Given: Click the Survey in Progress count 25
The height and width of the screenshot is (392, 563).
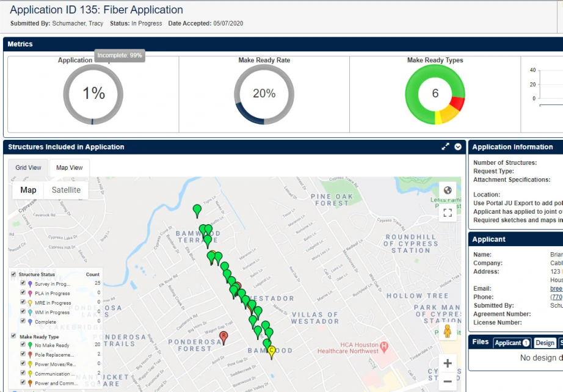Looking at the screenshot, I should [98, 283].
